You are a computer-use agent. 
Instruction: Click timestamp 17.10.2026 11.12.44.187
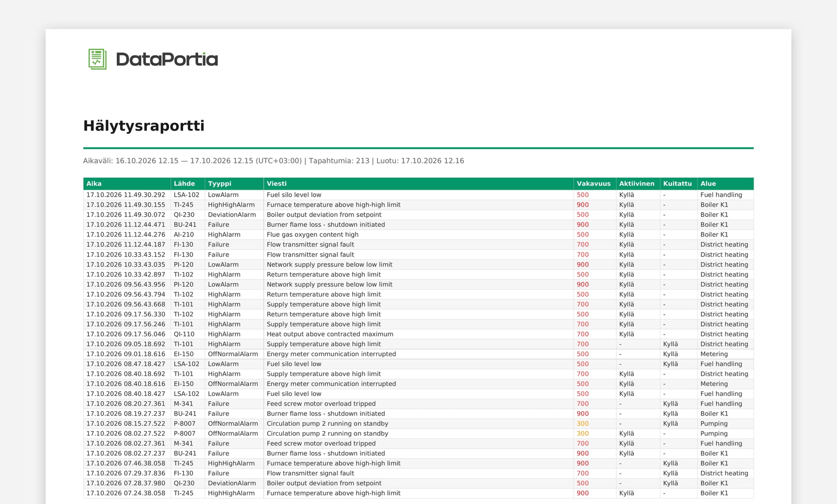tap(126, 244)
